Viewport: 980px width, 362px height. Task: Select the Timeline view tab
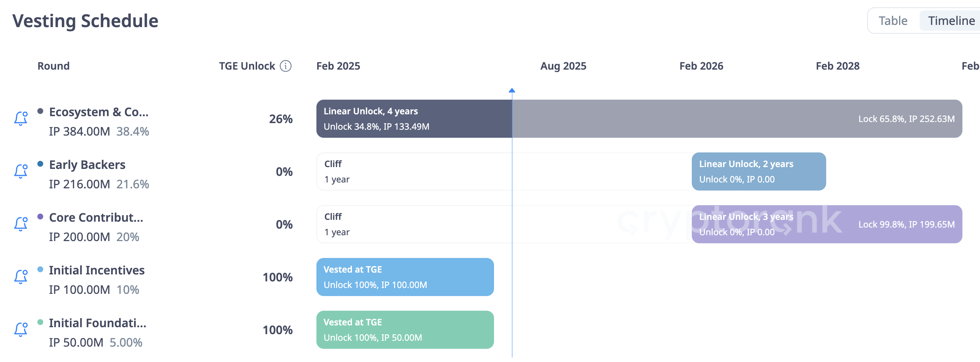[951, 21]
